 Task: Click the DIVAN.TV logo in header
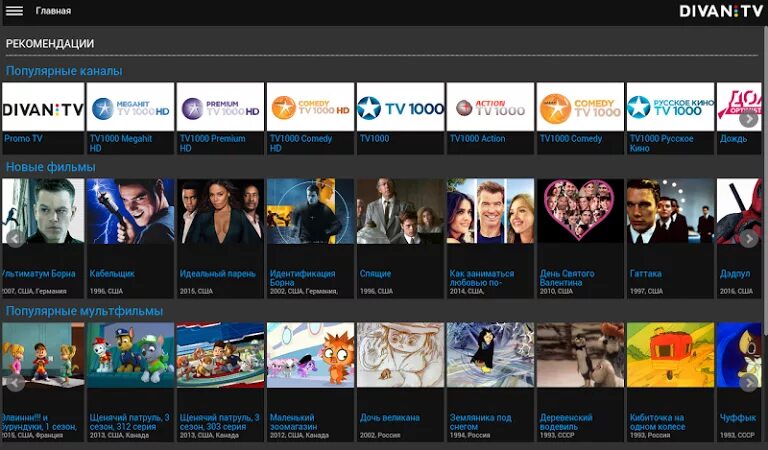pyautogui.click(x=720, y=11)
